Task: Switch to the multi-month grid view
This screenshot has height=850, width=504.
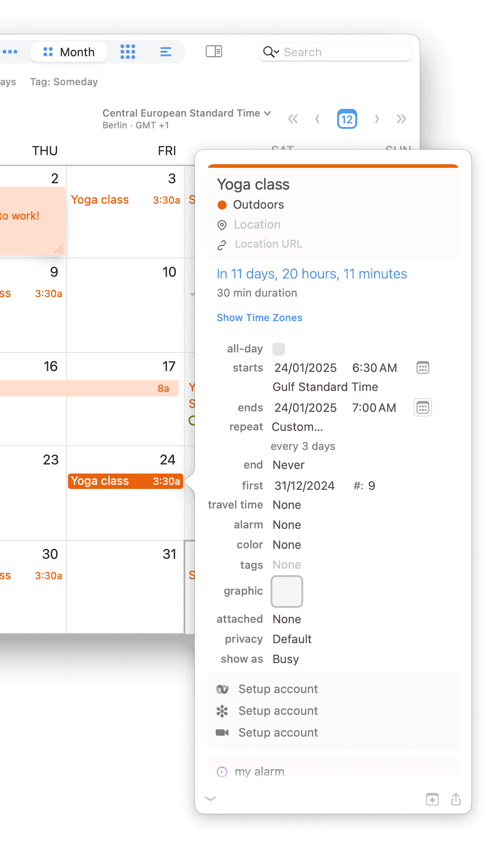Action: tap(128, 52)
